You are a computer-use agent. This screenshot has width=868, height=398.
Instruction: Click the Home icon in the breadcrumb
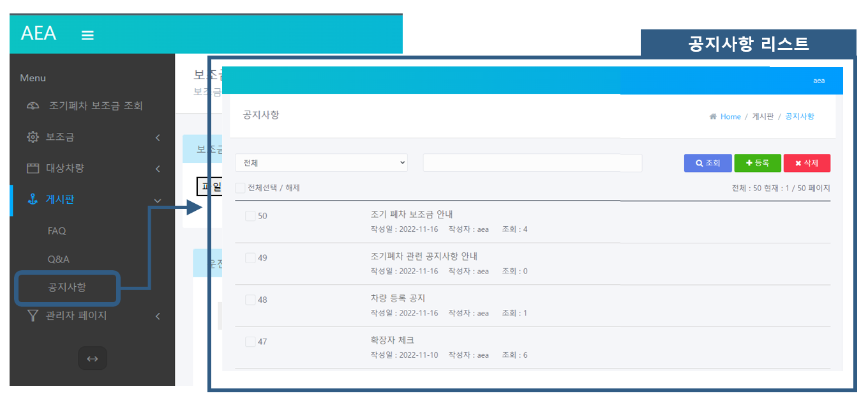pyautogui.click(x=713, y=116)
